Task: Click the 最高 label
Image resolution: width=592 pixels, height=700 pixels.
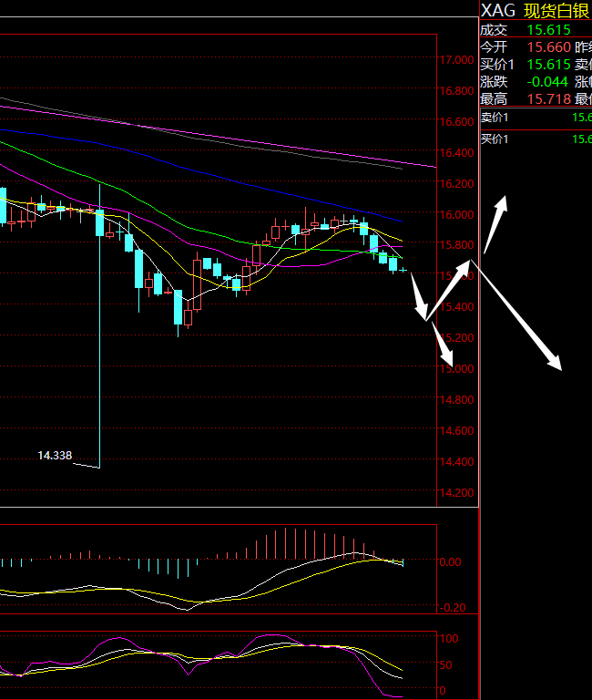Action: click(x=494, y=99)
